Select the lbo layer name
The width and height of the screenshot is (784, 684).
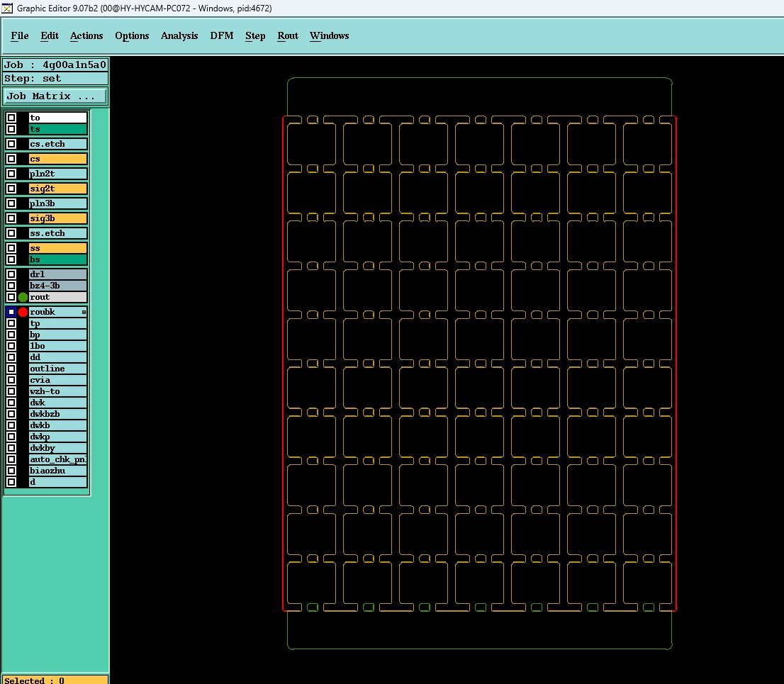(x=58, y=347)
